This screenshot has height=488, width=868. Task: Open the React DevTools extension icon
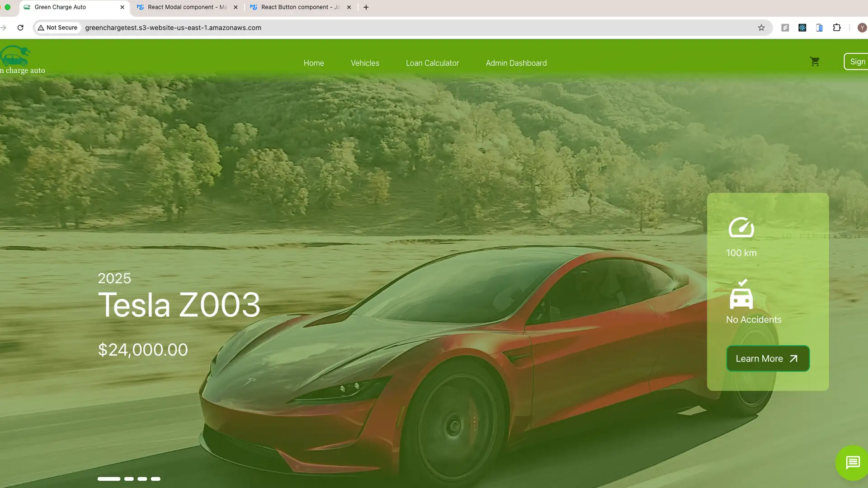pyautogui.click(x=802, y=28)
